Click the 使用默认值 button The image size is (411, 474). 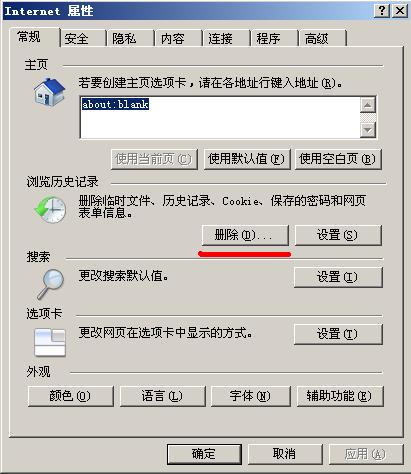[247, 159]
